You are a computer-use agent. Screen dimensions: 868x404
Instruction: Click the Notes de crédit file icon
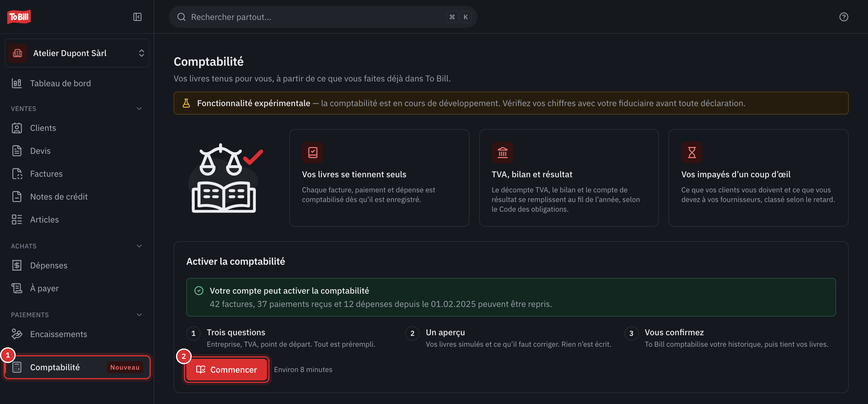(17, 197)
